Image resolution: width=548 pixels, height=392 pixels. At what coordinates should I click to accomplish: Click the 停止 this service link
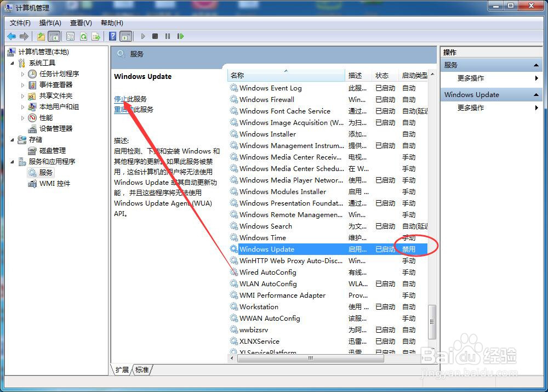click(121, 99)
